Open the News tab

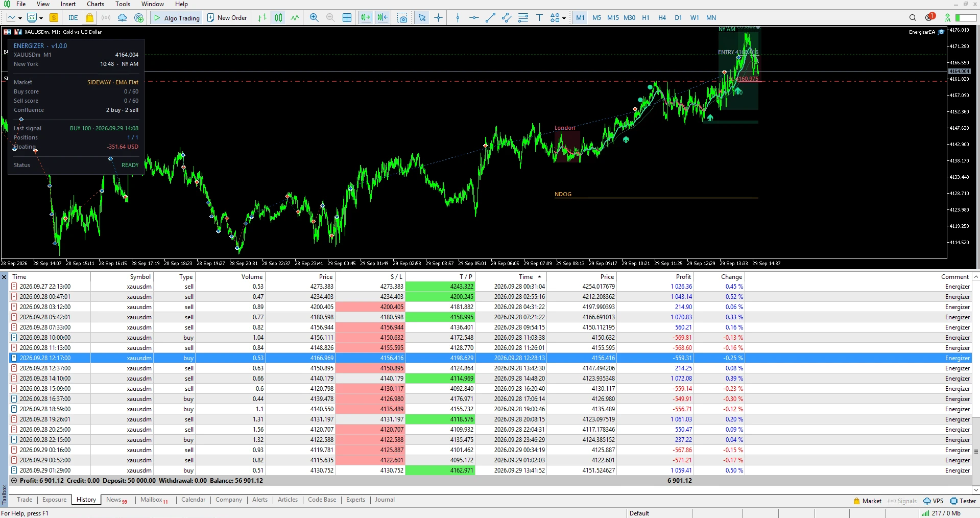coord(116,500)
